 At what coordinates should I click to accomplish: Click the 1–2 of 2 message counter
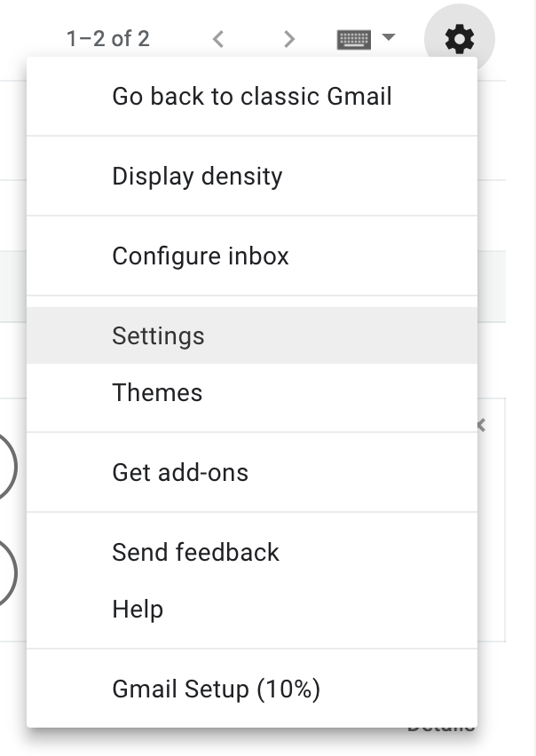tap(107, 39)
